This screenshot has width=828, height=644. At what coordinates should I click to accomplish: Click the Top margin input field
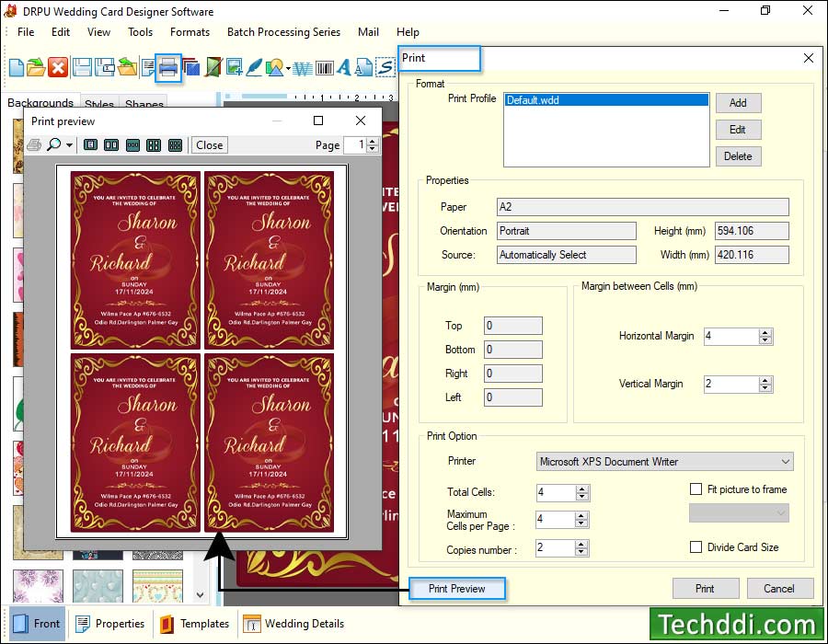click(512, 326)
